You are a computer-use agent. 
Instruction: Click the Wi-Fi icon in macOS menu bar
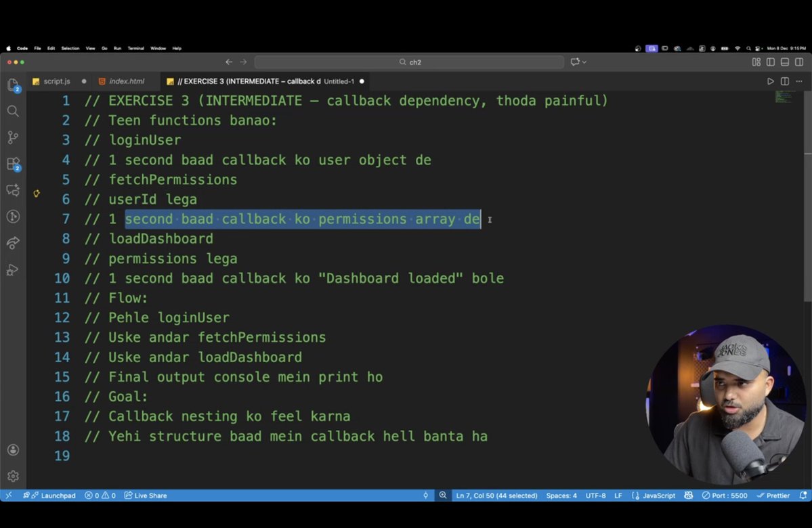pyautogui.click(x=738, y=48)
